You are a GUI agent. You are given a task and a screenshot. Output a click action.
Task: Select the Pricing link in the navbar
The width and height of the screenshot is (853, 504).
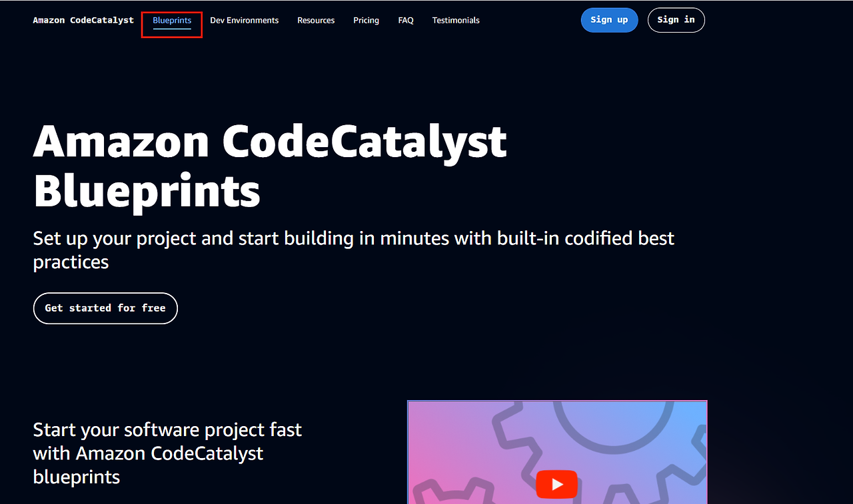point(366,20)
